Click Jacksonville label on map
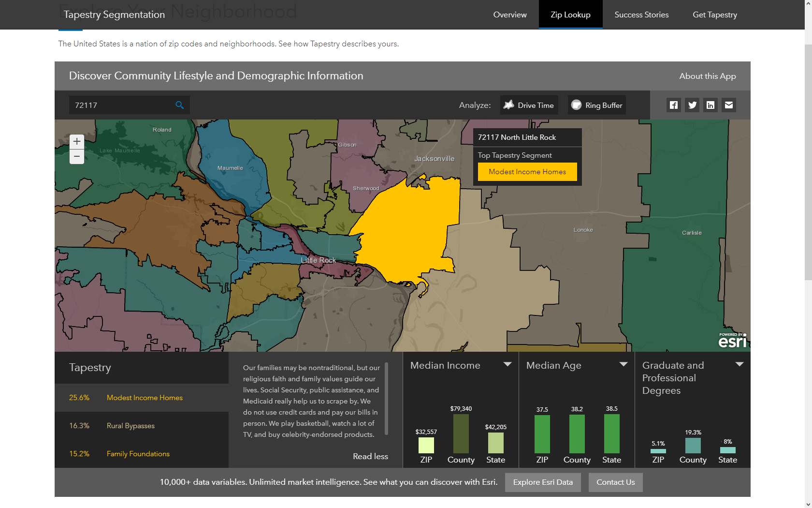Screen dimensions: 812x508 coord(434,159)
